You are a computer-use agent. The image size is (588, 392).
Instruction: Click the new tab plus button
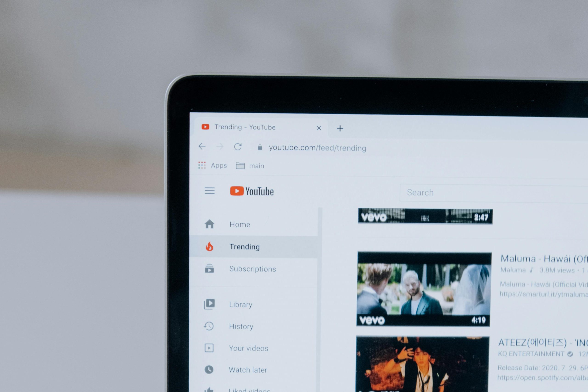pos(341,128)
